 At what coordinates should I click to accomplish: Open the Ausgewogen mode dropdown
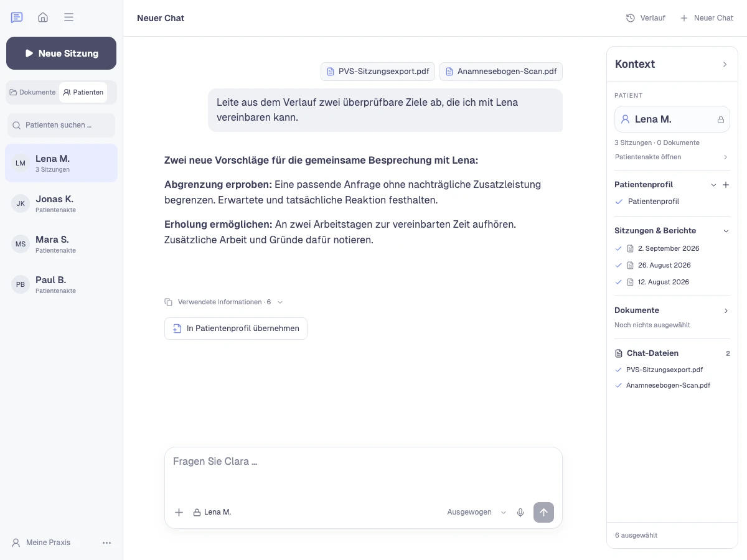coord(477,512)
